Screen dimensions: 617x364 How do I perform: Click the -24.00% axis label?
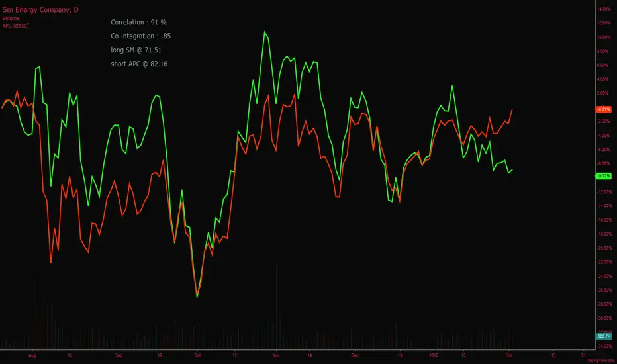[x=604, y=276]
